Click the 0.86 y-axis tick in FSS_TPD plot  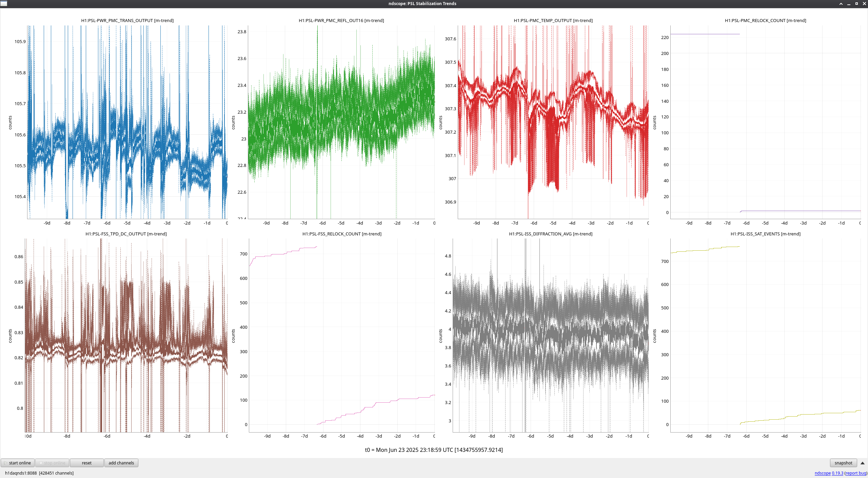19,256
